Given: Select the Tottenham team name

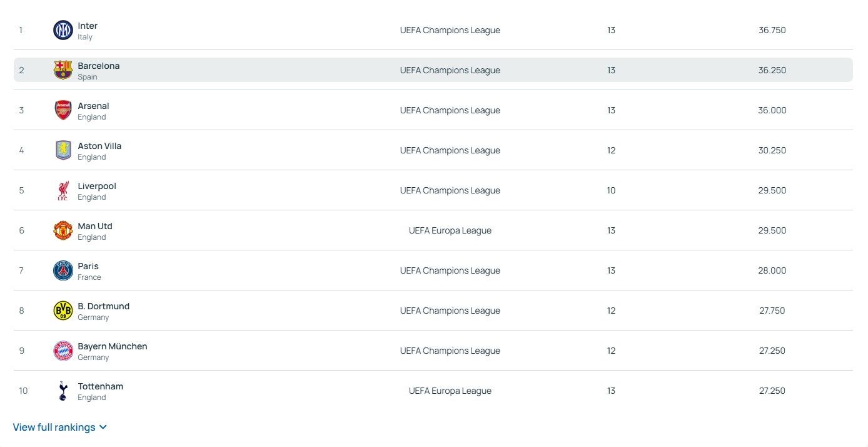Looking at the screenshot, I should (x=100, y=386).
